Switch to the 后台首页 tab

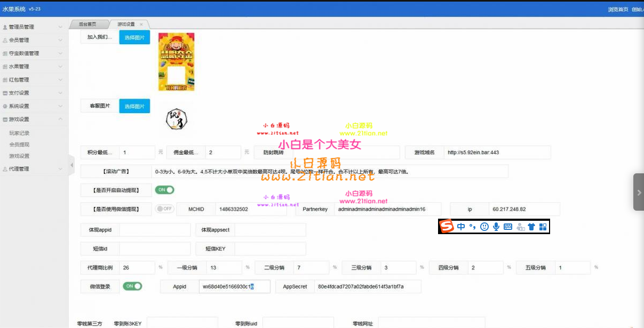pyautogui.click(x=88, y=25)
